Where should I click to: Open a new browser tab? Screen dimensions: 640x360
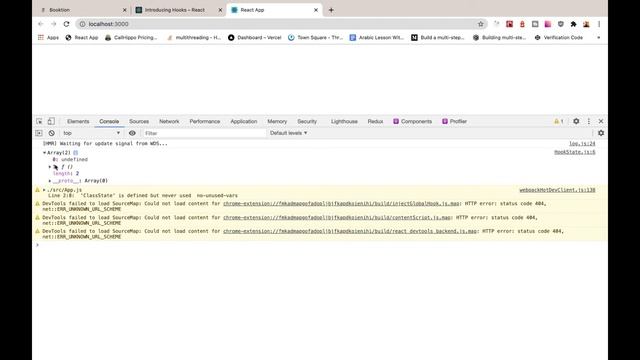(x=331, y=10)
